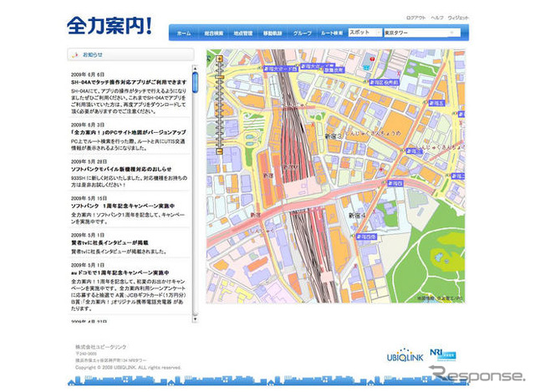Click the news scrollbar up arrow
This screenshot has width=535, height=392.
[x=195, y=68]
